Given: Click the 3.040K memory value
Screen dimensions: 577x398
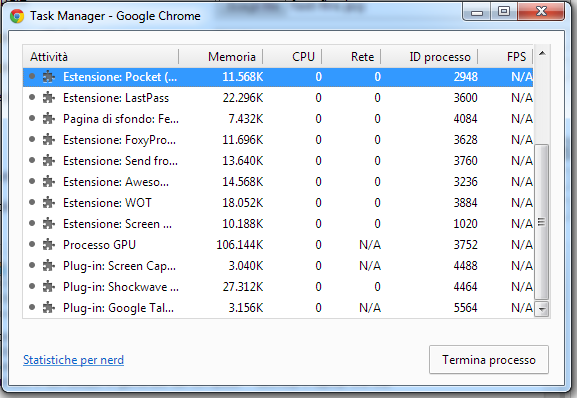Looking at the screenshot, I should click(x=245, y=266).
